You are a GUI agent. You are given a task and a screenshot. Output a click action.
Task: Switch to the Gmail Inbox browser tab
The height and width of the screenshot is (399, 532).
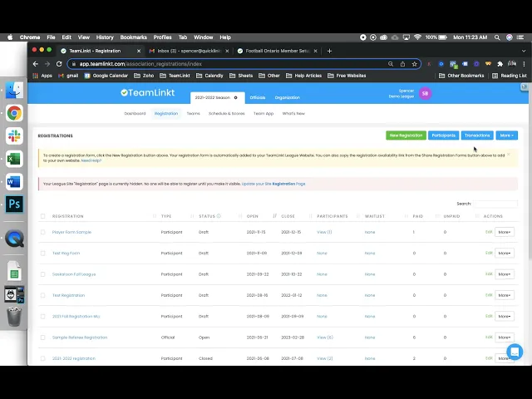pyautogui.click(x=189, y=51)
